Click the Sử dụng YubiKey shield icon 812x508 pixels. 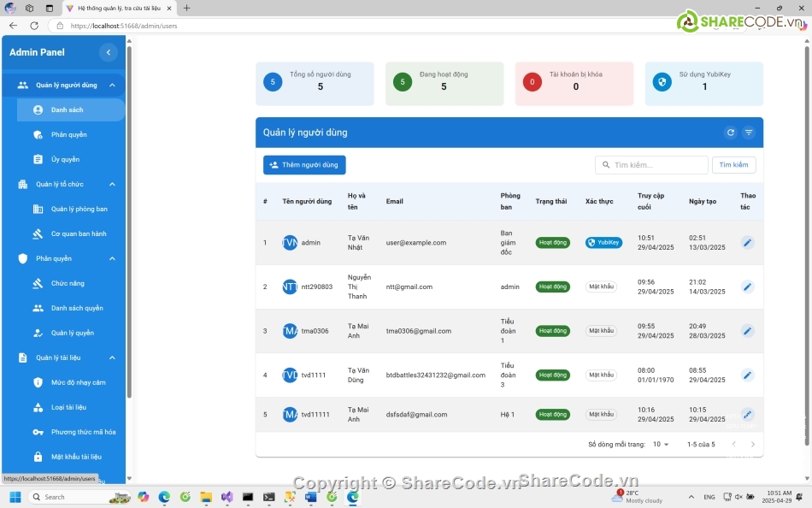pyautogui.click(x=662, y=82)
